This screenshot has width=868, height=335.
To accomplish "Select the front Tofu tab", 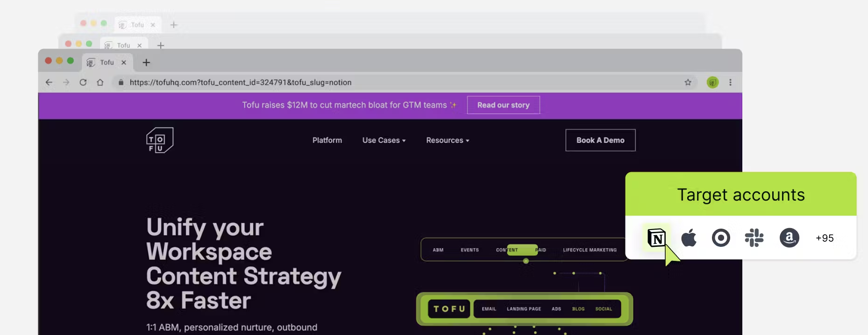I will [107, 63].
